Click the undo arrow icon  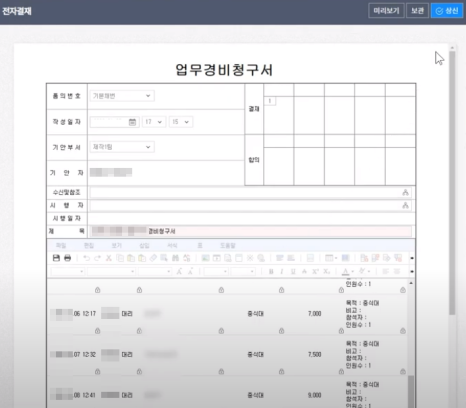click(86, 258)
